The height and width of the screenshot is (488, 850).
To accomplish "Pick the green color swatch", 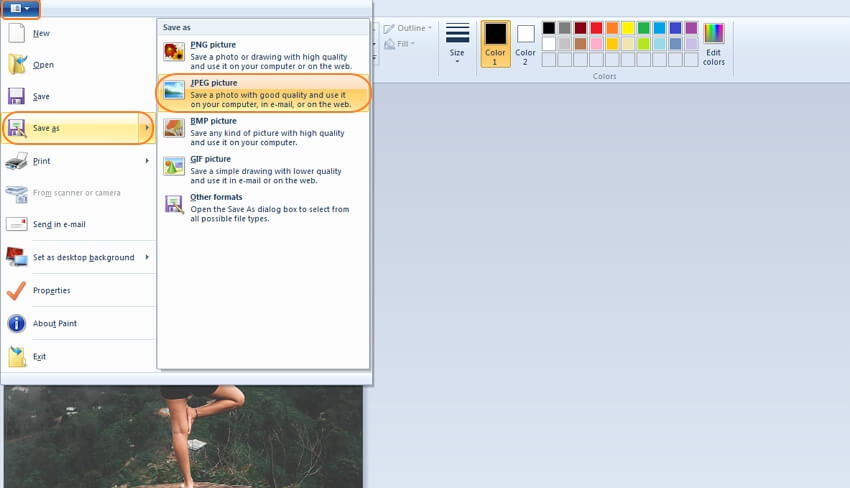I will point(643,28).
